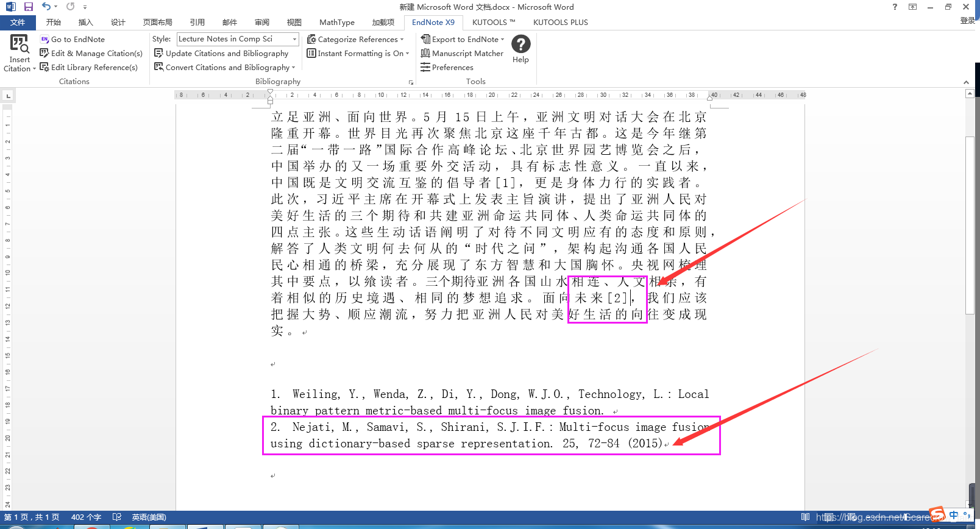980x529 pixels.
Task: Click the Nejati bibliography entry
Action: (491, 435)
